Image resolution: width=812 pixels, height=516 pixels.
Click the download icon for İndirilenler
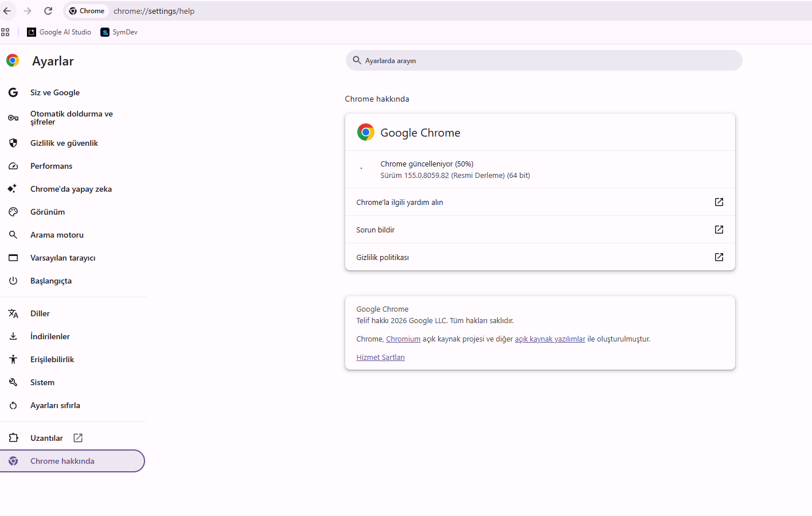(x=13, y=336)
